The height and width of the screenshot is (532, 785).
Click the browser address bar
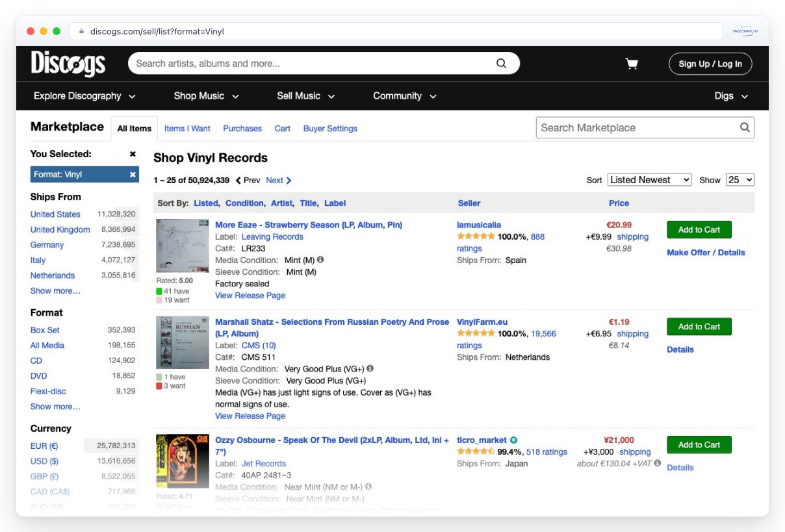[398, 31]
